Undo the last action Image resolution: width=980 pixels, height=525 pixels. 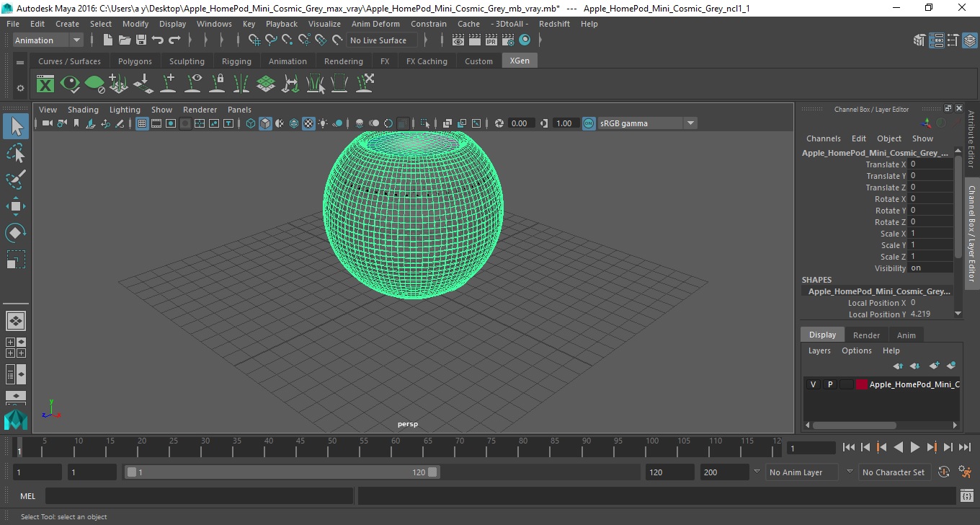point(158,40)
